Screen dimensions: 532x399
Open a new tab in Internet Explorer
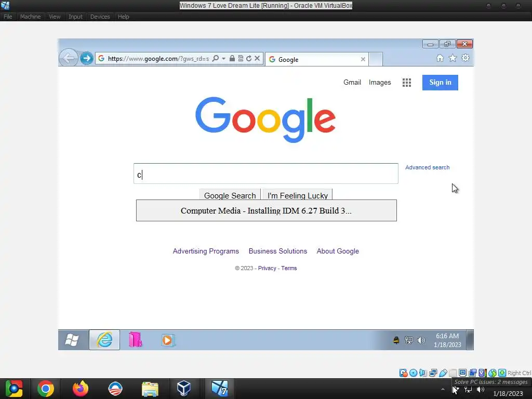point(376,59)
